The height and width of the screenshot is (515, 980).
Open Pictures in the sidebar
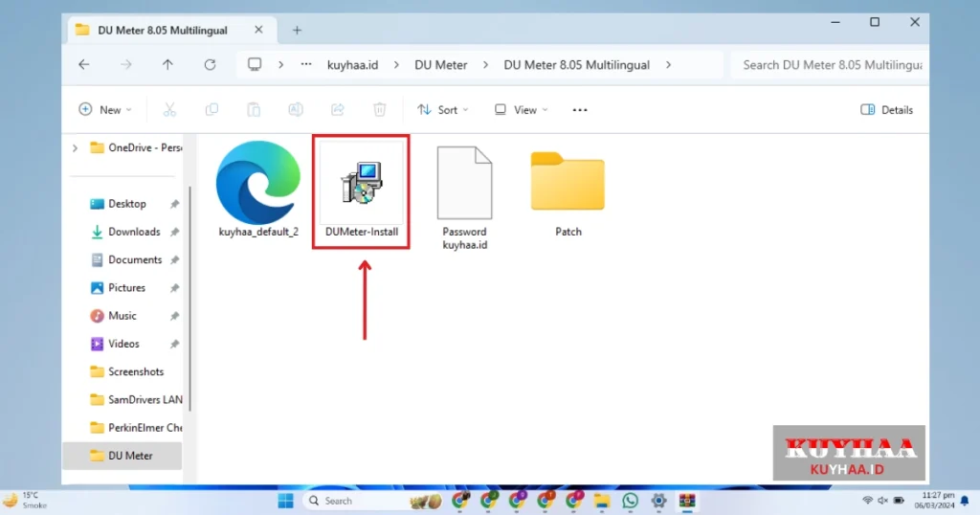click(x=127, y=287)
